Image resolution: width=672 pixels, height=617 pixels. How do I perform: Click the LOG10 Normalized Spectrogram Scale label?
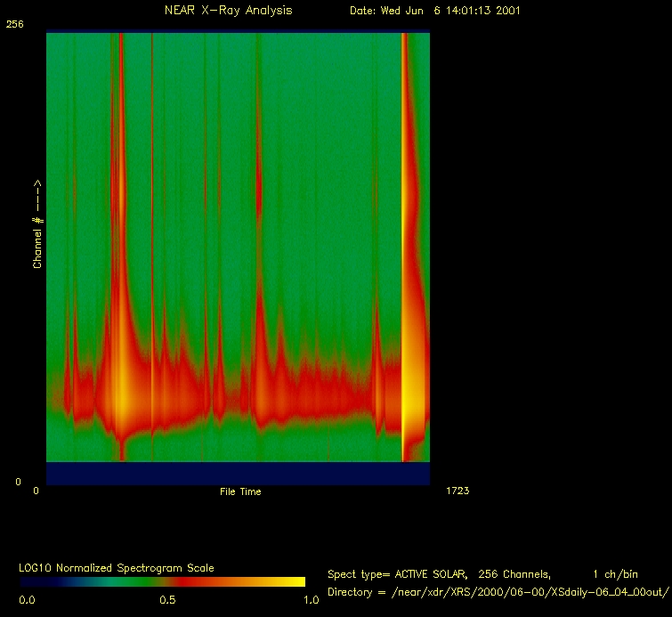pyautogui.click(x=117, y=567)
